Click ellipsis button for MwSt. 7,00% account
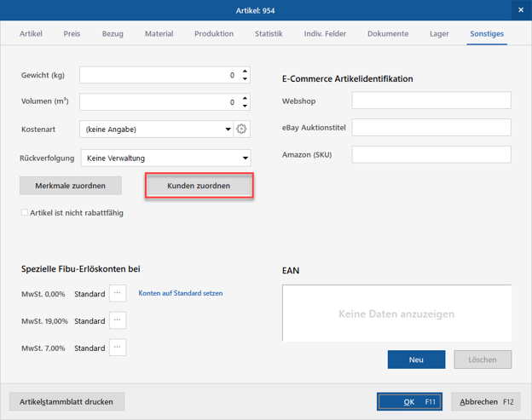 click(x=118, y=348)
